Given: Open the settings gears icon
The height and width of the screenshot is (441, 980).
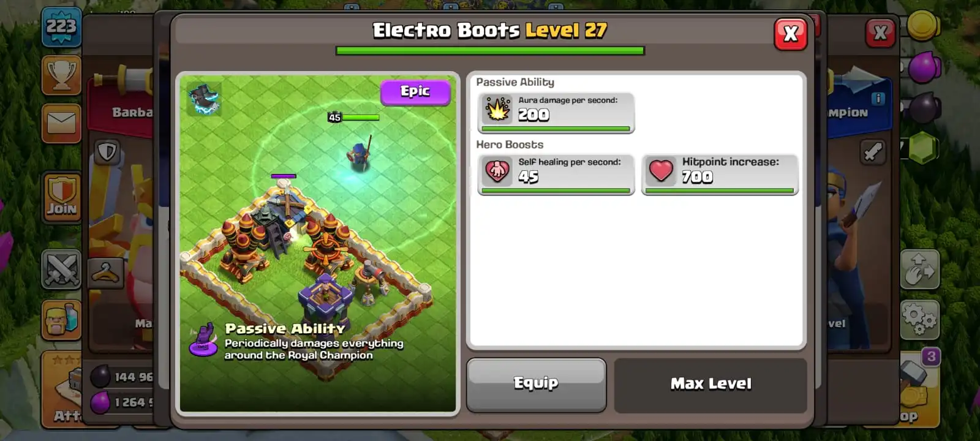Looking at the screenshot, I should tap(919, 320).
